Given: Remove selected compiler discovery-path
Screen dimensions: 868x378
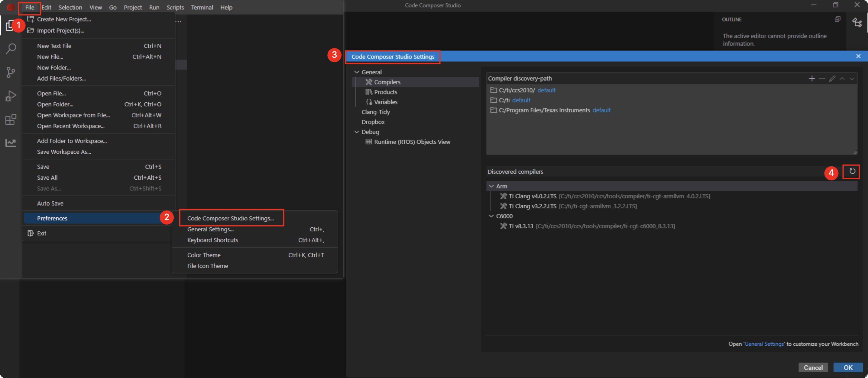Looking at the screenshot, I should click(822, 78).
